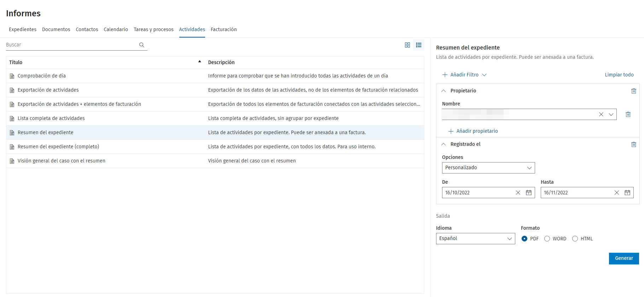Open the Facturación tab
Screen dimensions: 644x297
pos(224,29)
